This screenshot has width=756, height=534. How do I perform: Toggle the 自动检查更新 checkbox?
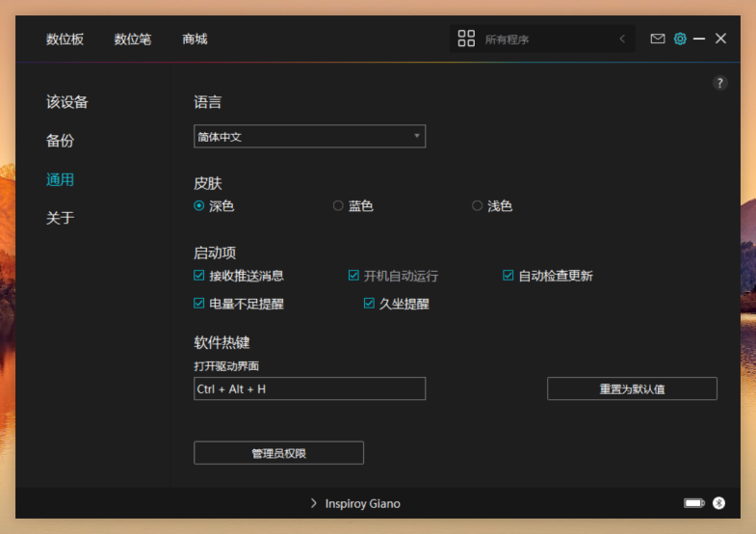click(x=508, y=276)
